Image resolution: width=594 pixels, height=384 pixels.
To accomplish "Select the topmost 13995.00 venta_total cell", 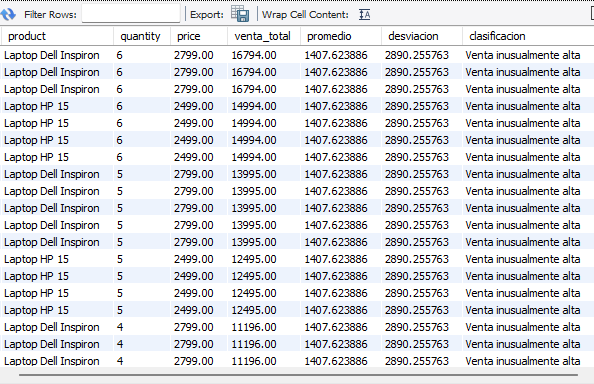I will (x=264, y=174).
